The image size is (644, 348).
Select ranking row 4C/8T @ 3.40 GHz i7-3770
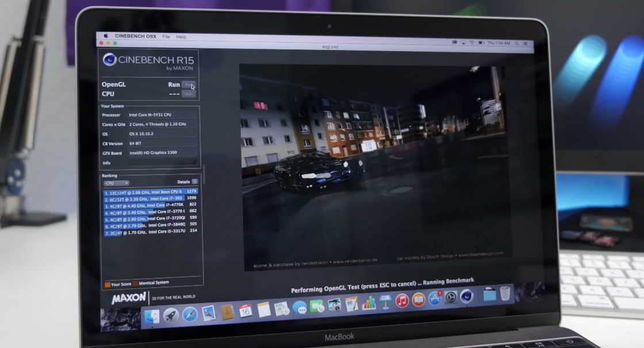click(x=151, y=212)
